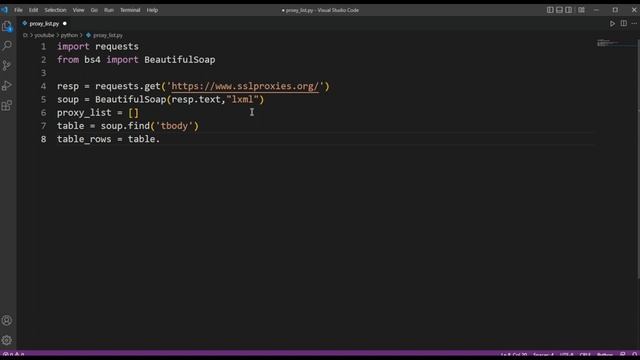The height and width of the screenshot is (360, 640).
Task: Open errors and warnings in status bar
Action: [x=14, y=355]
